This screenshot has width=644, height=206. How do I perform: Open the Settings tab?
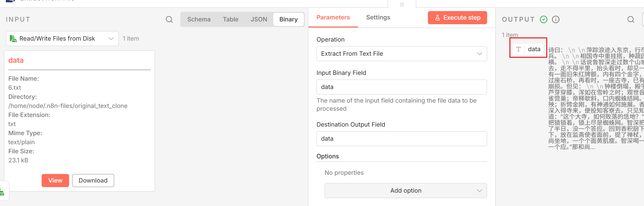[x=378, y=17]
